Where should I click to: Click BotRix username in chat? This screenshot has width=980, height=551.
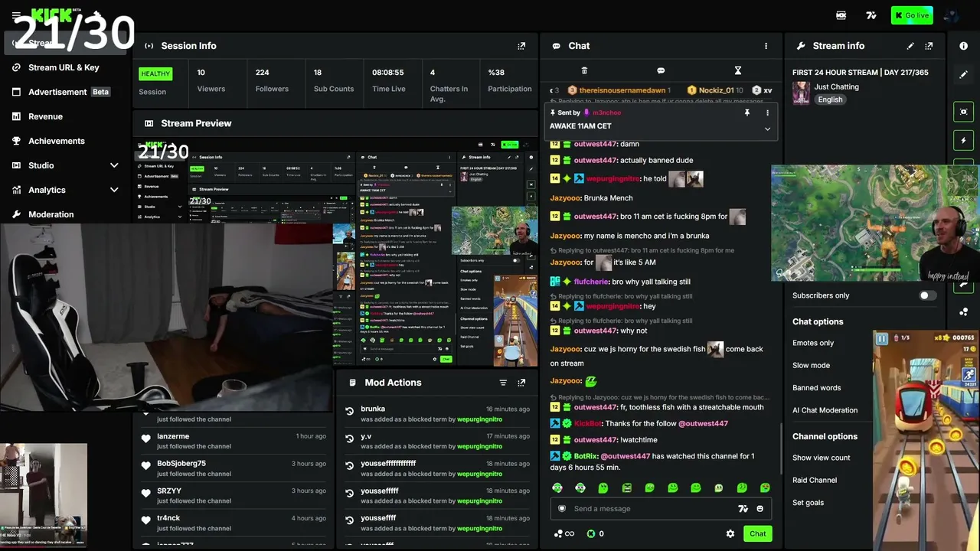pos(585,456)
